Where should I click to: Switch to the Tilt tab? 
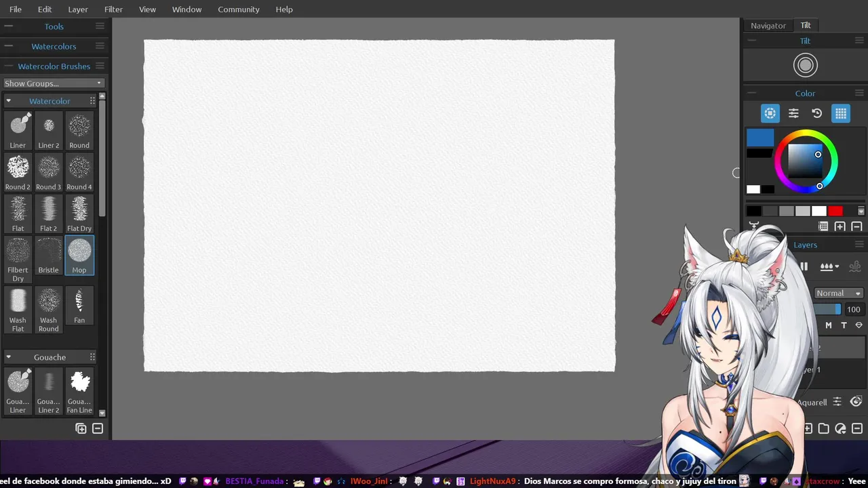[x=806, y=25]
